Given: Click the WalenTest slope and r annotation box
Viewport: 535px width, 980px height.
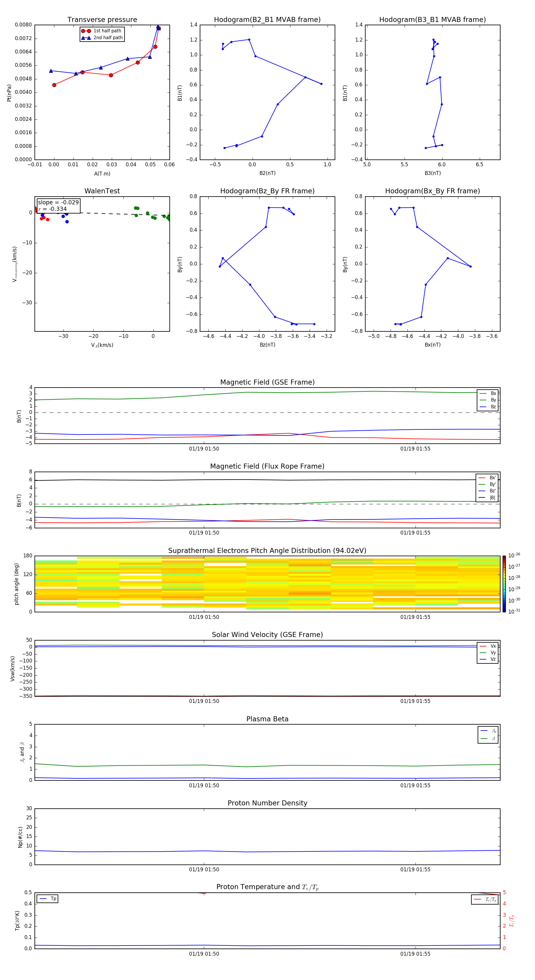Looking at the screenshot, I should 58,206.
